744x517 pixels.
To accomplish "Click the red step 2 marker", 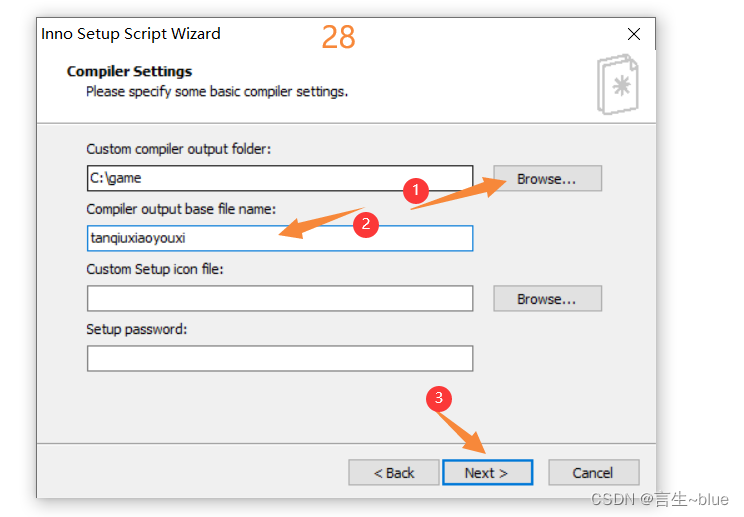I will tap(365, 224).
